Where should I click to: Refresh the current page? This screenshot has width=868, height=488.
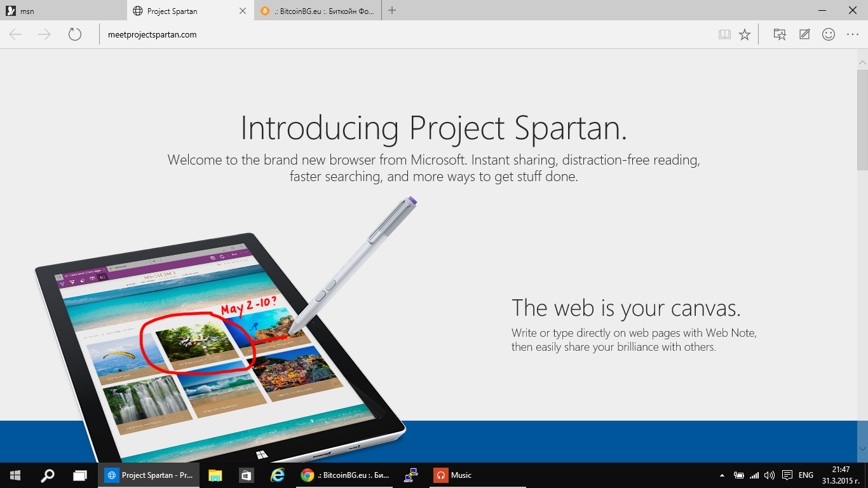pos(75,34)
